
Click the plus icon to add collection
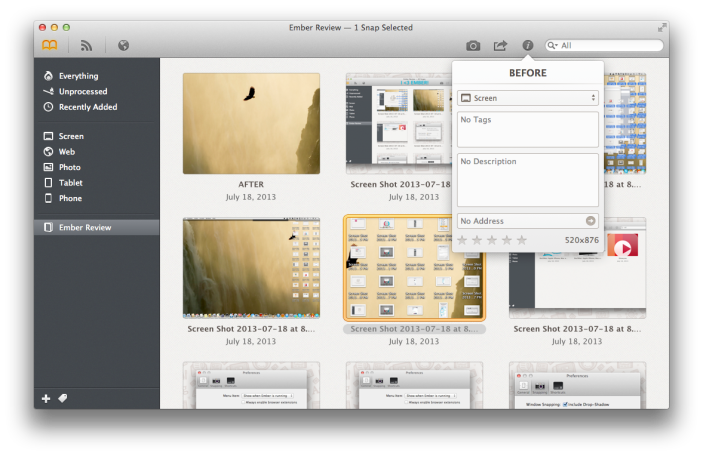[x=46, y=398]
